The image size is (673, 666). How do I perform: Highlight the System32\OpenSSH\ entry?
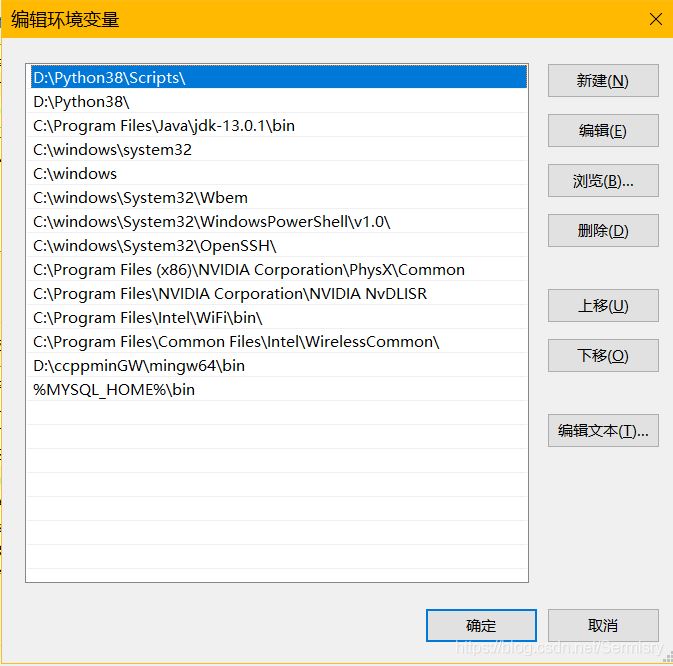pyautogui.click(x=154, y=245)
